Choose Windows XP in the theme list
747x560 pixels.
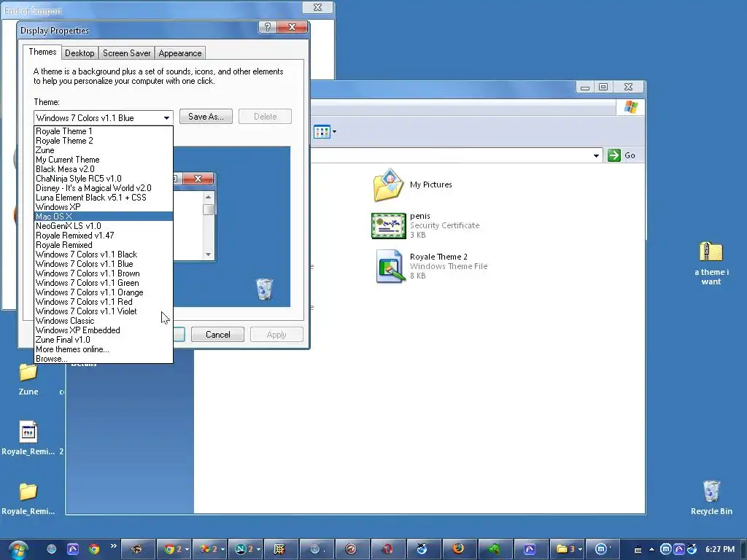[104, 207]
